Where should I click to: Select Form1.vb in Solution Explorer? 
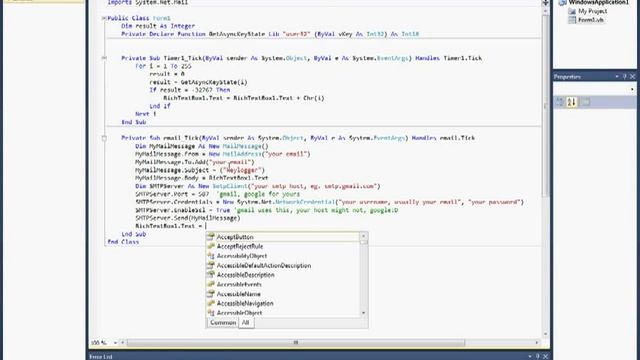coord(591,20)
